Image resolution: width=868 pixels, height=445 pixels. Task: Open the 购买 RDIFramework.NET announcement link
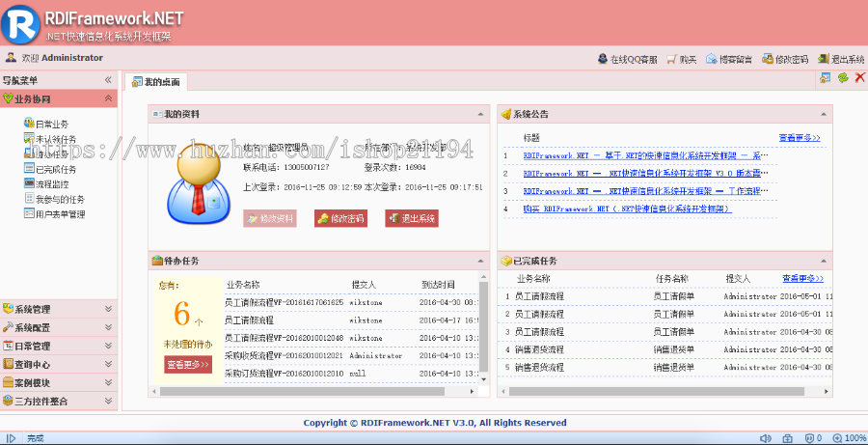pos(627,209)
